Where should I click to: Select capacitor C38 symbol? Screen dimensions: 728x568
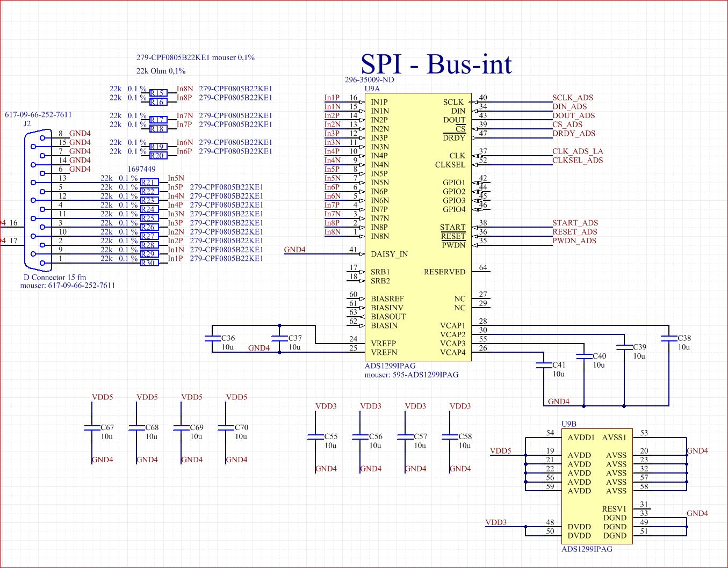point(669,338)
